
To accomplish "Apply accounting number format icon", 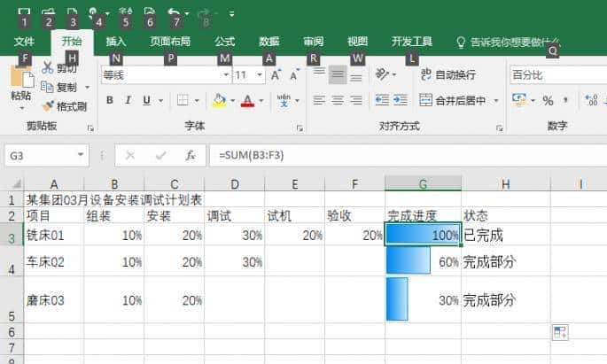I will click(519, 100).
